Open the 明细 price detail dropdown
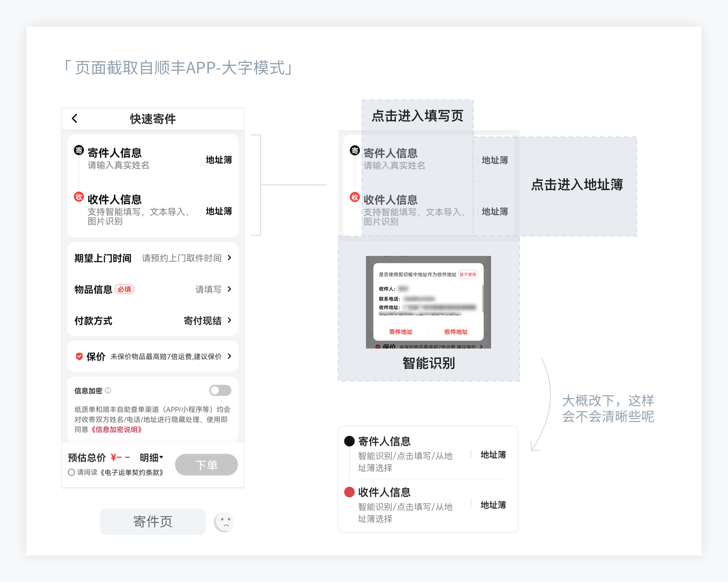 click(x=151, y=458)
